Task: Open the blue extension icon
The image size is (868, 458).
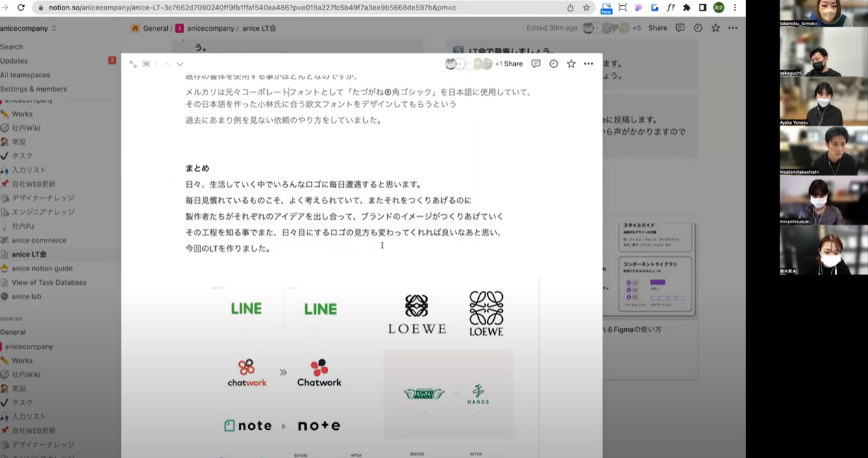Action: tap(654, 8)
